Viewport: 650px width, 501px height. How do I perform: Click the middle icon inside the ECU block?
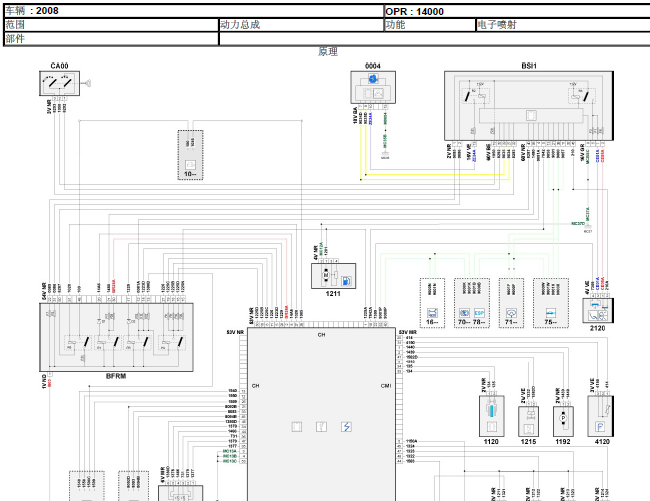(321, 426)
